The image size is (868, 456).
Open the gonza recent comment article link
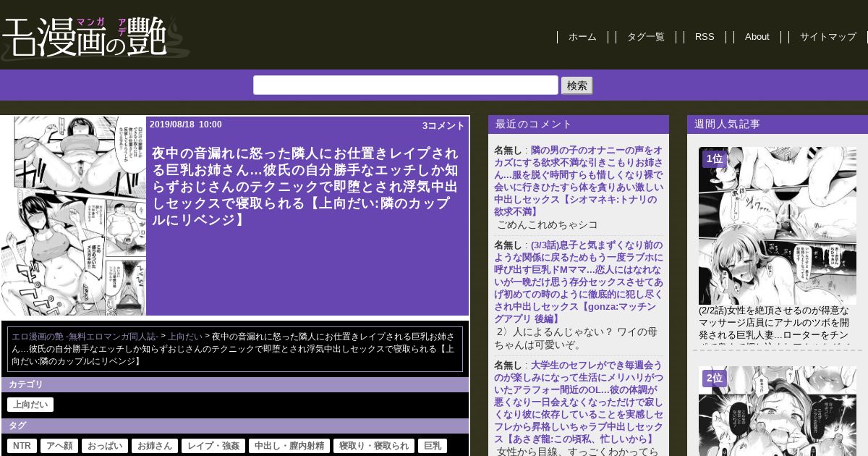(579, 282)
